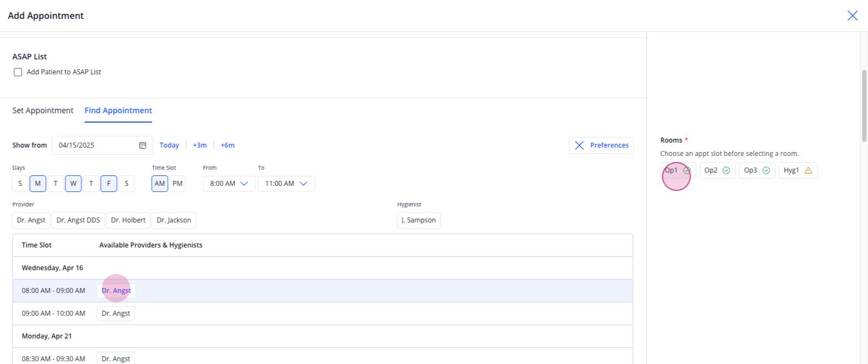The height and width of the screenshot is (364, 868).
Task: Toggle Sunday day filter
Action: (20, 184)
